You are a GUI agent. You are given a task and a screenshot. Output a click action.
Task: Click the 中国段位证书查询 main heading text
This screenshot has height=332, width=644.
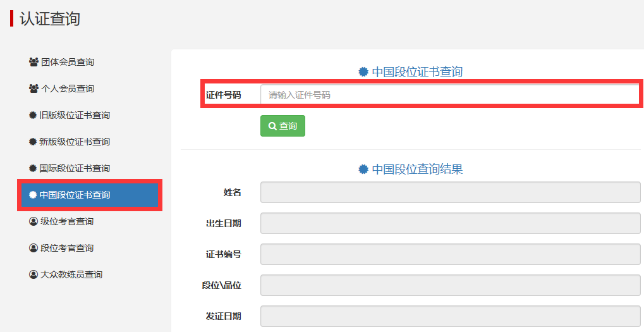[x=417, y=72]
